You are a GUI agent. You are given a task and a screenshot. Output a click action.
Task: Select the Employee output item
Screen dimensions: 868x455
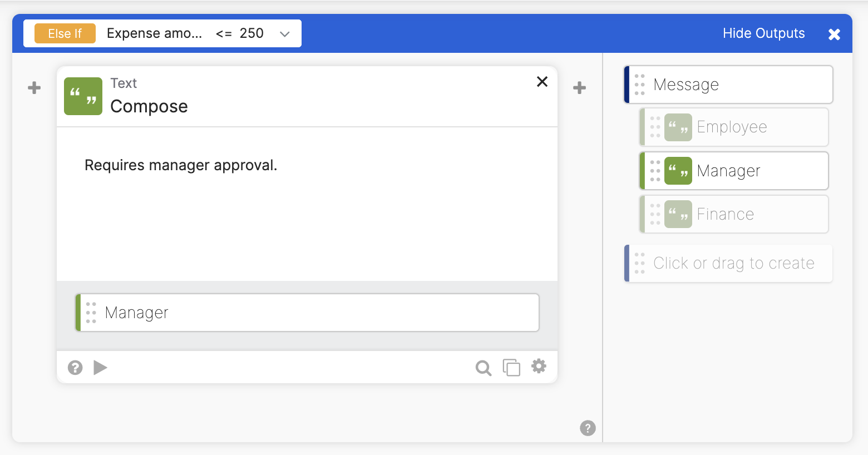pyautogui.click(x=734, y=127)
